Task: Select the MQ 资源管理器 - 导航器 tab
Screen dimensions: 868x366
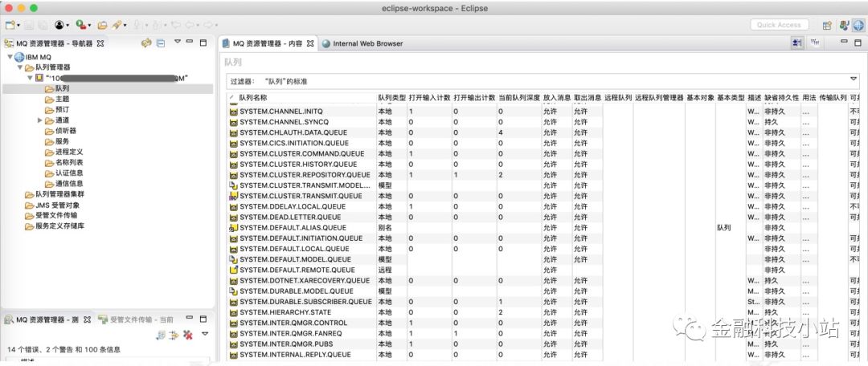Action: [x=55, y=43]
